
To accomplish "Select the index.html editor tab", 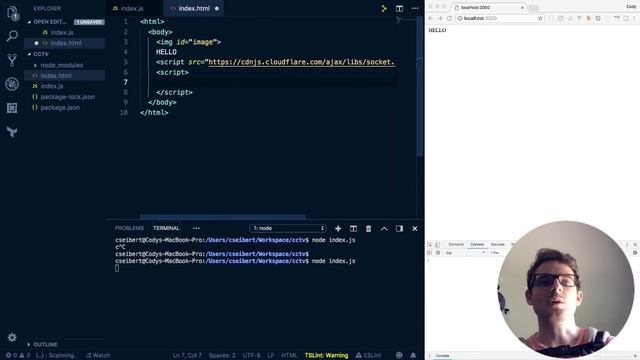I will 194,8.
